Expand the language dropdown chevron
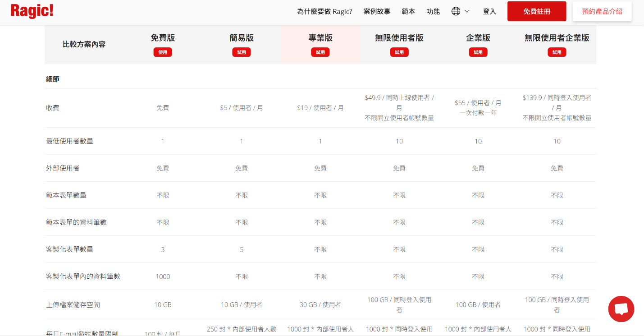This screenshot has width=644, height=336. [x=467, y=11]
